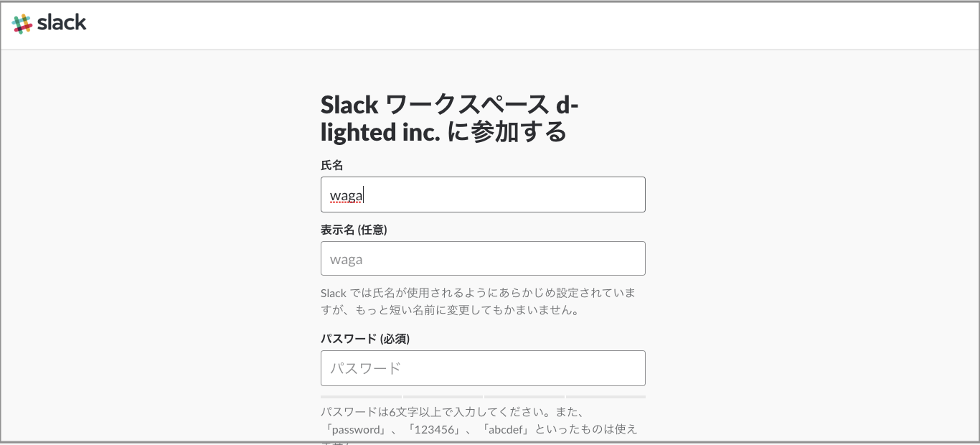Click the パスワード (必須) label
This screenshot has width=980, height=445.
click(x=364, y=339)
